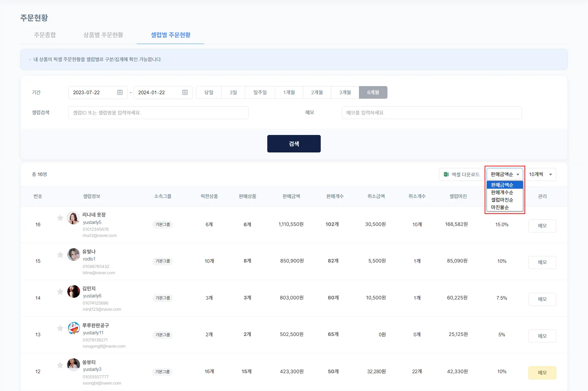Click the 판매금액 column header
The height and width of the screenshot is (391, 588).
291,196
